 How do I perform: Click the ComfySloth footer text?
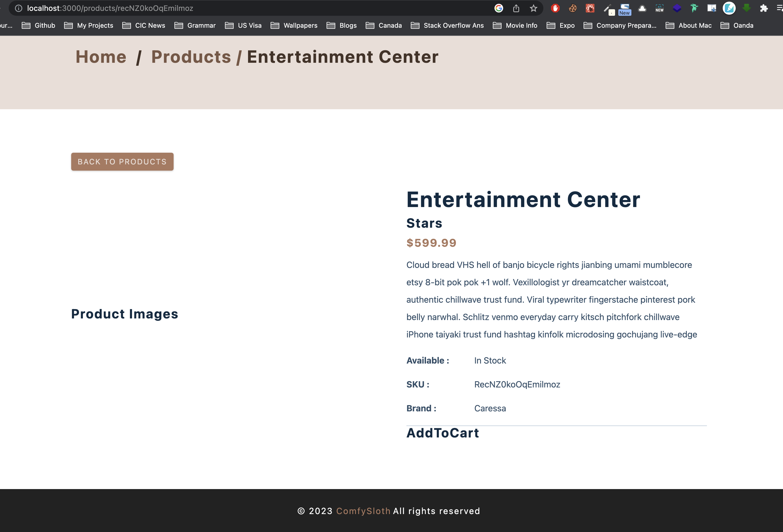363,511
